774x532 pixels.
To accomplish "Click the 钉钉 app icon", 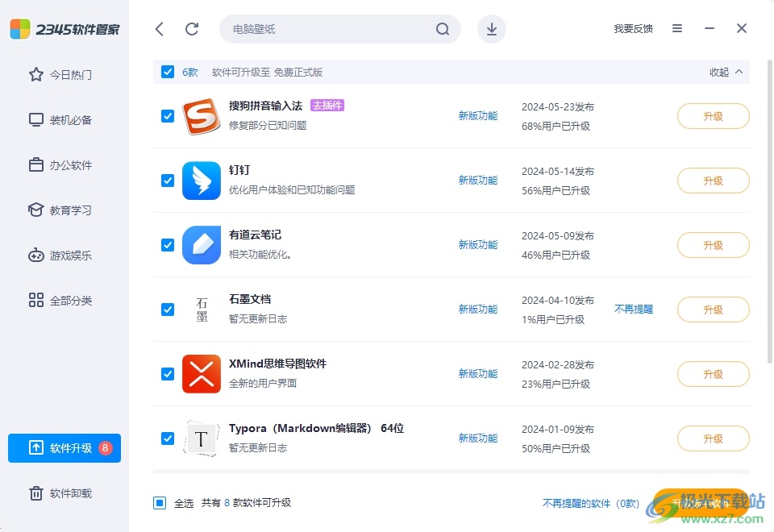I will [x=202, y=181].
